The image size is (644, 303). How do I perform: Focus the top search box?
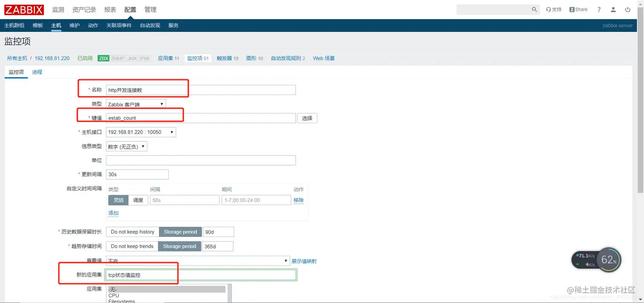click(494, 9)
